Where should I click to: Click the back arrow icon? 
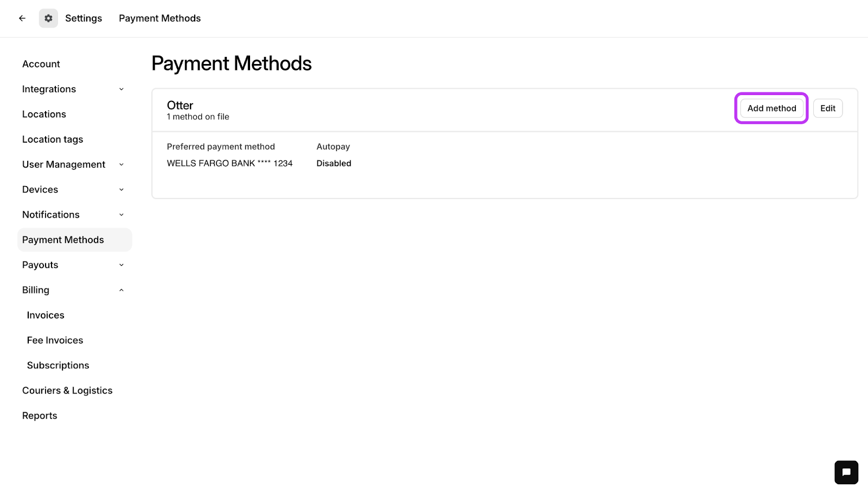coord(22,18)
